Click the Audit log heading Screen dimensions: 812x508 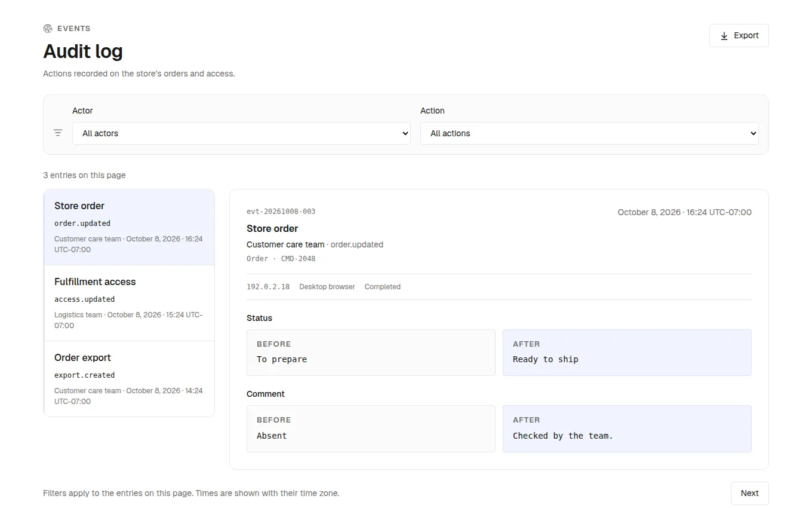point(83,51)
